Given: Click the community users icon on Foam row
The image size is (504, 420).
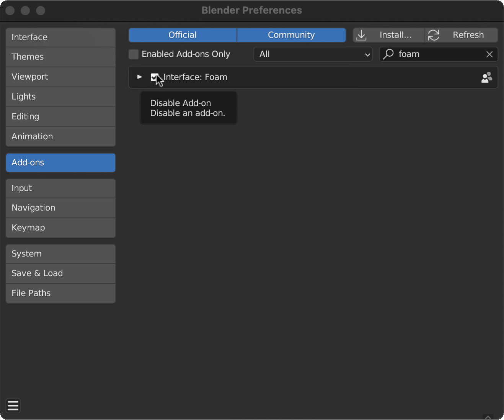Looking at the screenshot, I should click(x=486, y=77).
